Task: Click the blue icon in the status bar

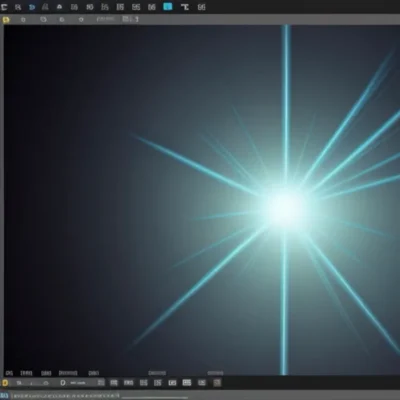Action: click(5, 396)
